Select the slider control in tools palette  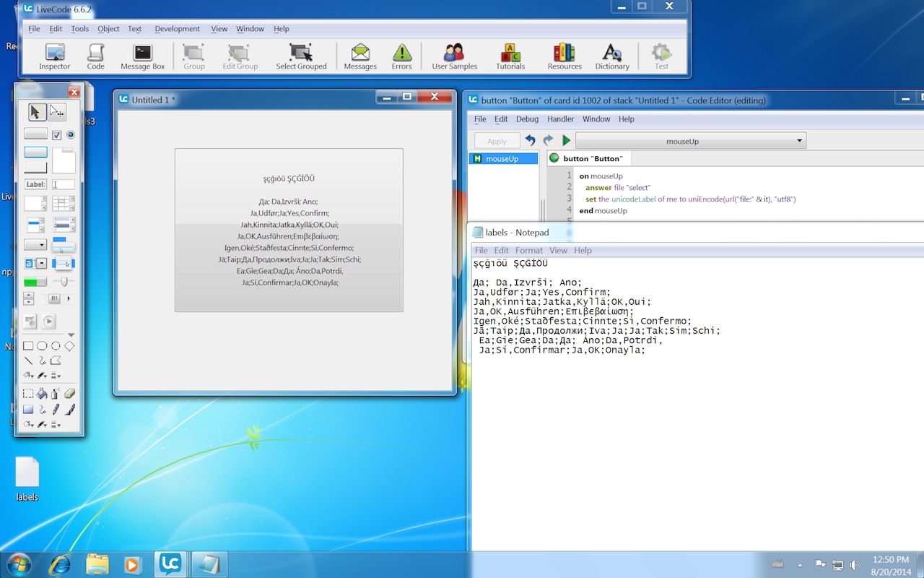point(64,281)
